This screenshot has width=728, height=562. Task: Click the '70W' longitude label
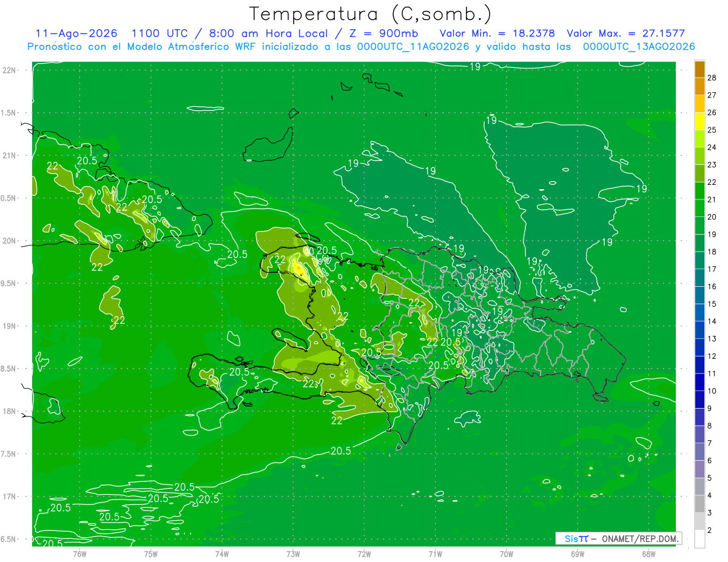coord(506,554)
